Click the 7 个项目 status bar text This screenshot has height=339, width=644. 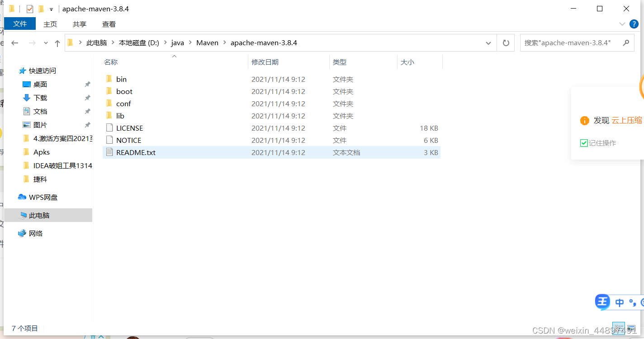(25, 328)
